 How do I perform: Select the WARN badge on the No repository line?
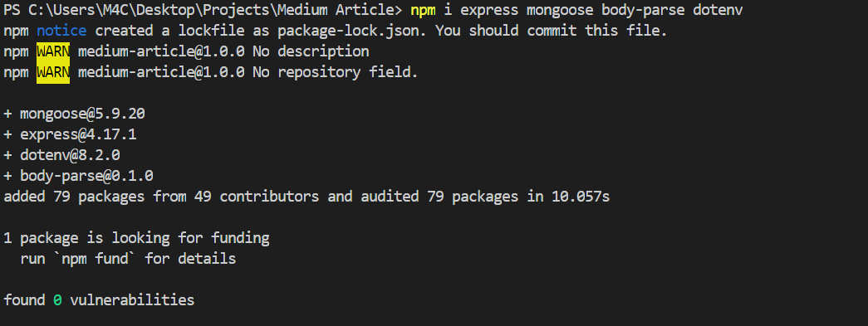coord(53,72)
